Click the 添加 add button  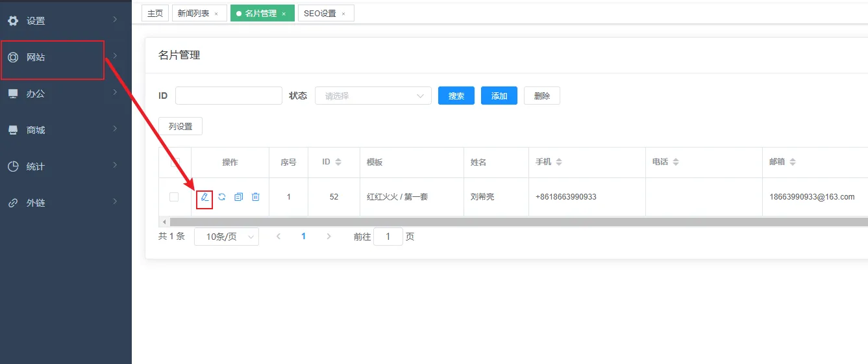[x=499, y=96]
